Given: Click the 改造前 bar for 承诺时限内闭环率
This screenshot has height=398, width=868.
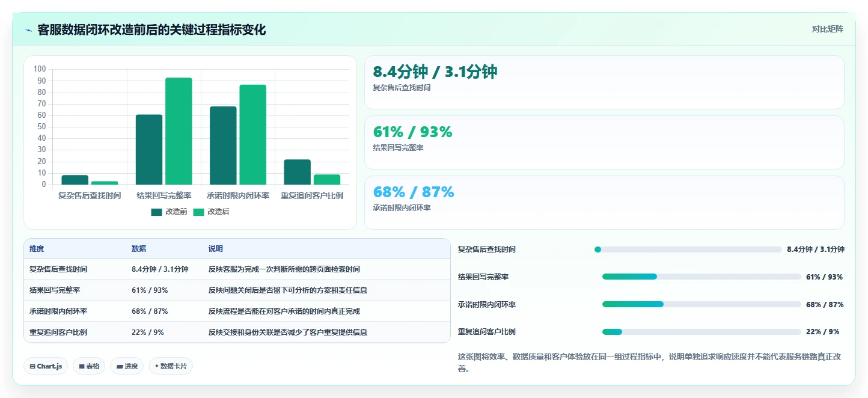Looking at the screenshot, I should click(x=223, y=145).
